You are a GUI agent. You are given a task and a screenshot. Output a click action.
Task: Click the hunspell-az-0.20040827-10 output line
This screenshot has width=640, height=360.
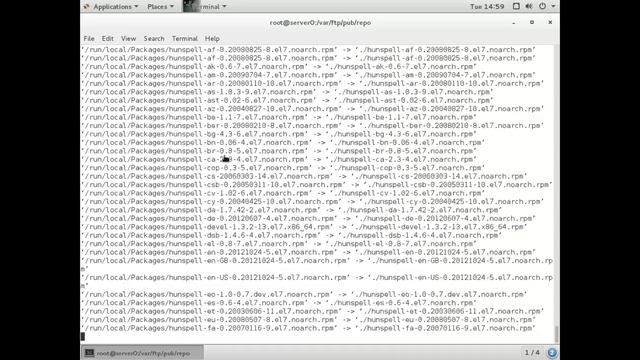[x=313, y=109]
